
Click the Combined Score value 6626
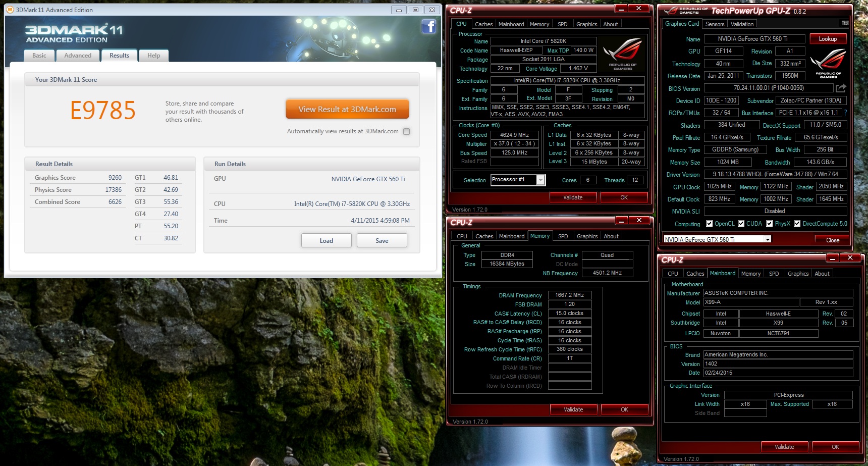click(x=115, y=202)
